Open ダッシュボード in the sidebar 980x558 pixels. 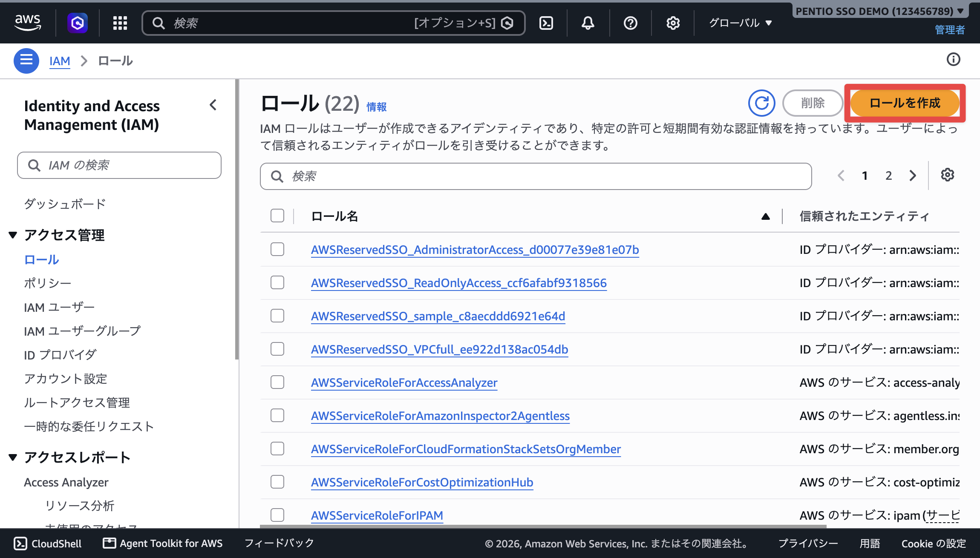click(65, 204)
